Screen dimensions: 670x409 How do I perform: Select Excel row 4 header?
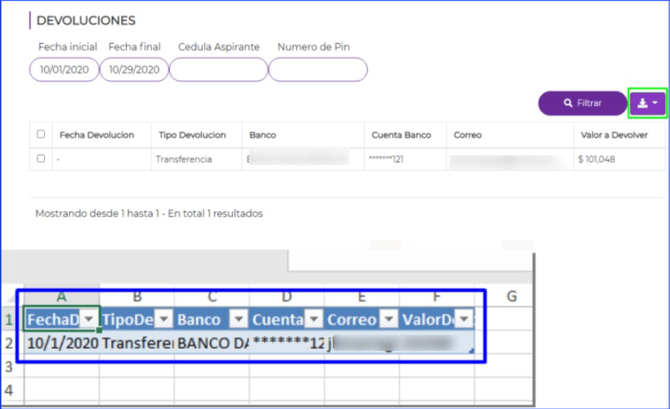[x=9, y=390]
